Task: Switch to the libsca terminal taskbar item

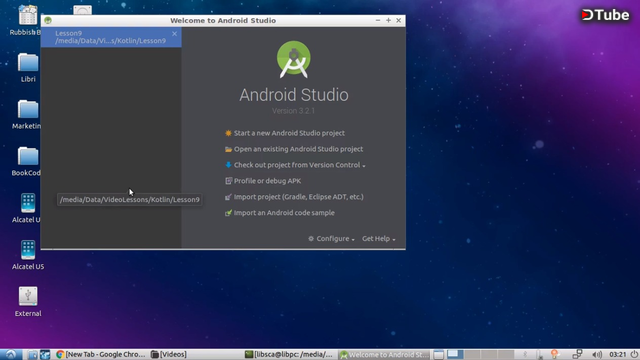Action: pyautogui.click(x=289, y=354)
